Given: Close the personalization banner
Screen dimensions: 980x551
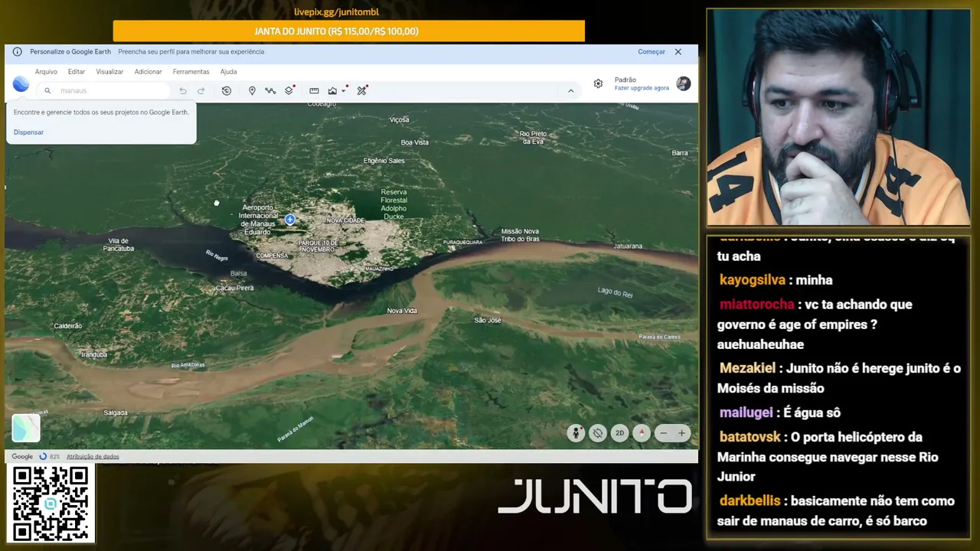Looking at the screenshot, I should click(678, 52).
